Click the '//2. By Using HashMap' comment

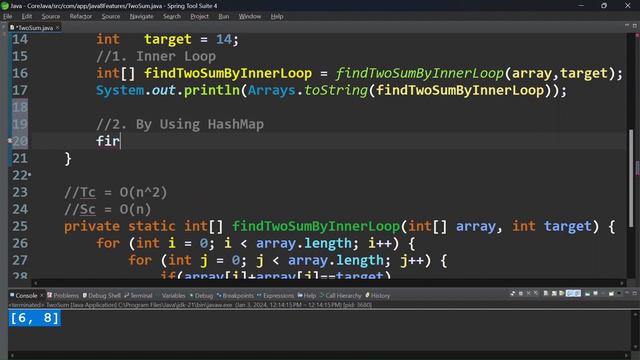pos(180,124)
